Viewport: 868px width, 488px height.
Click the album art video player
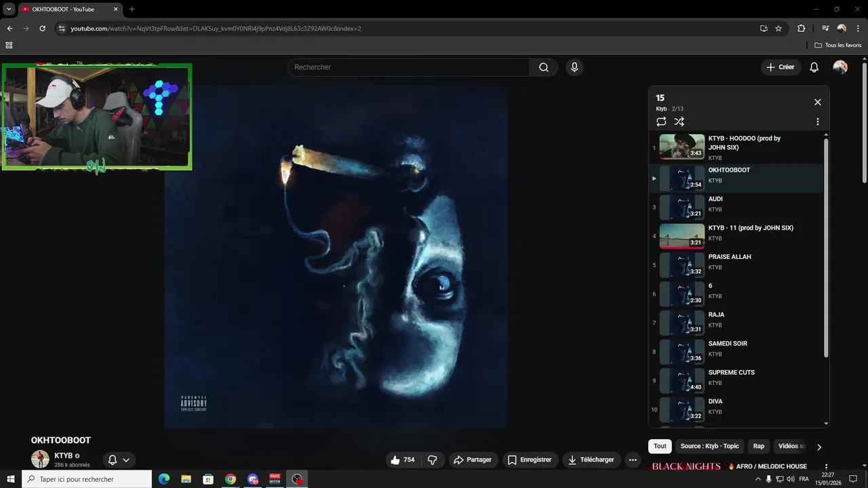coord(336,256)
